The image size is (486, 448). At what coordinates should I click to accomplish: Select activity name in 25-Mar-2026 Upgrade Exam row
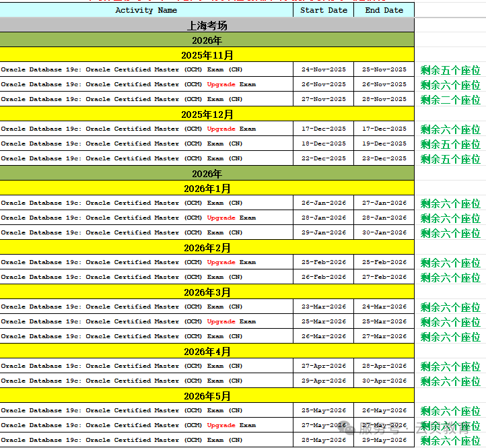click(129, 322)
